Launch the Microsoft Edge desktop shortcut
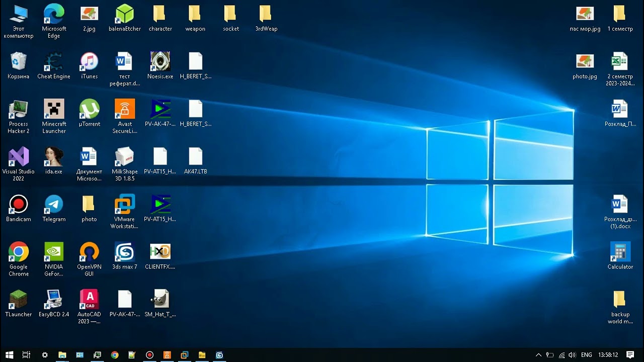 pos(54,21)
